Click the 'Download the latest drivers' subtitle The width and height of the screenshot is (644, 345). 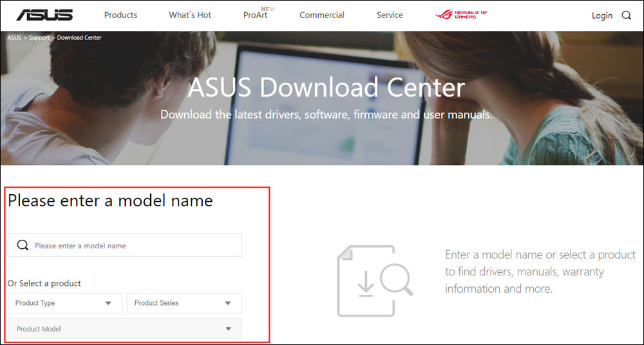[326, 114]
